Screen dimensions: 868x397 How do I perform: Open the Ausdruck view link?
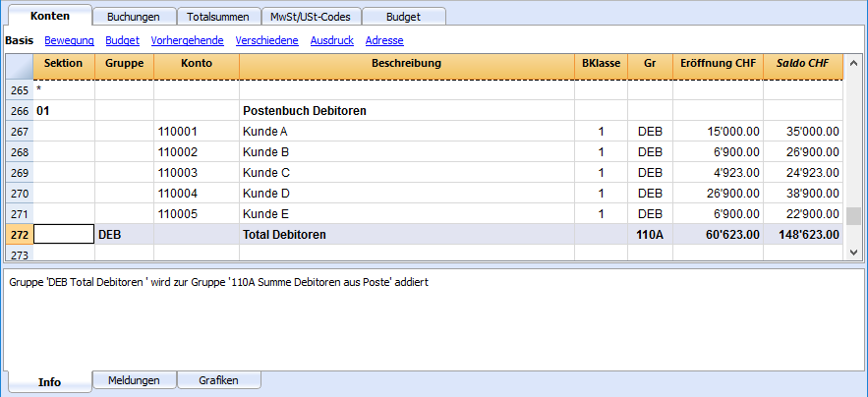pyautogui.click(x=332, y=40)
